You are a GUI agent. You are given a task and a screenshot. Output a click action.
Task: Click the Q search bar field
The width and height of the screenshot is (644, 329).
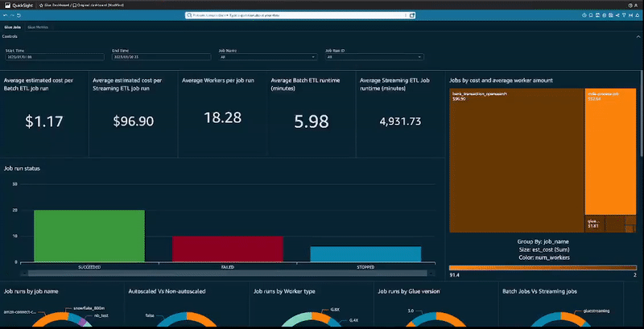pyautogui.click(x=300, y=15)
